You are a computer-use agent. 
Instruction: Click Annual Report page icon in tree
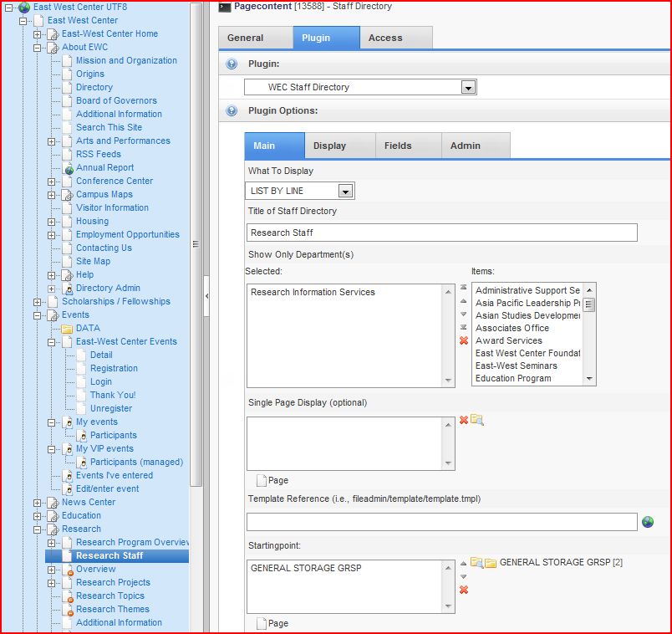click(x=68, y=168)
